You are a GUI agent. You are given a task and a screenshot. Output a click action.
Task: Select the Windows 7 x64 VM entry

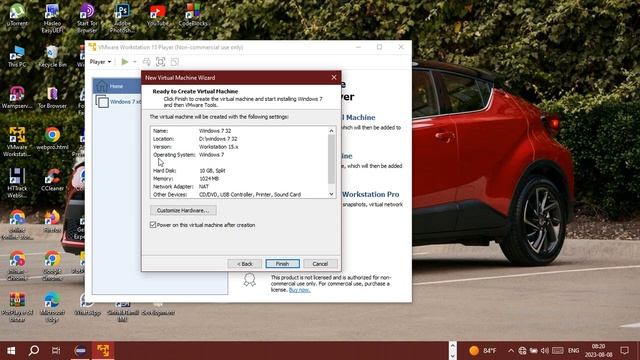click(118, 102)
